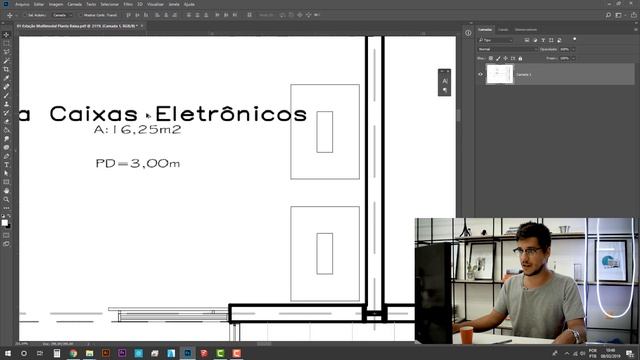
Task: Click the Camada 1 layer thumbnail
Action: (500, 74)
